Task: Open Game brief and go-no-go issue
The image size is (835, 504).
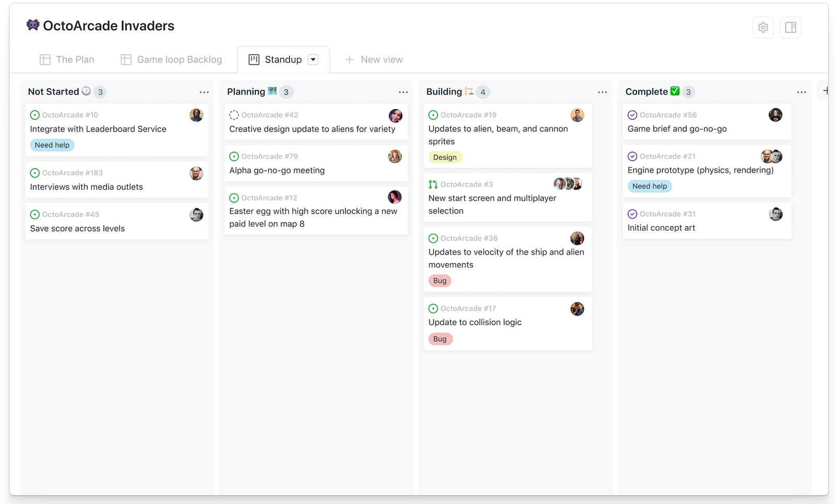Action: (677, 129)
